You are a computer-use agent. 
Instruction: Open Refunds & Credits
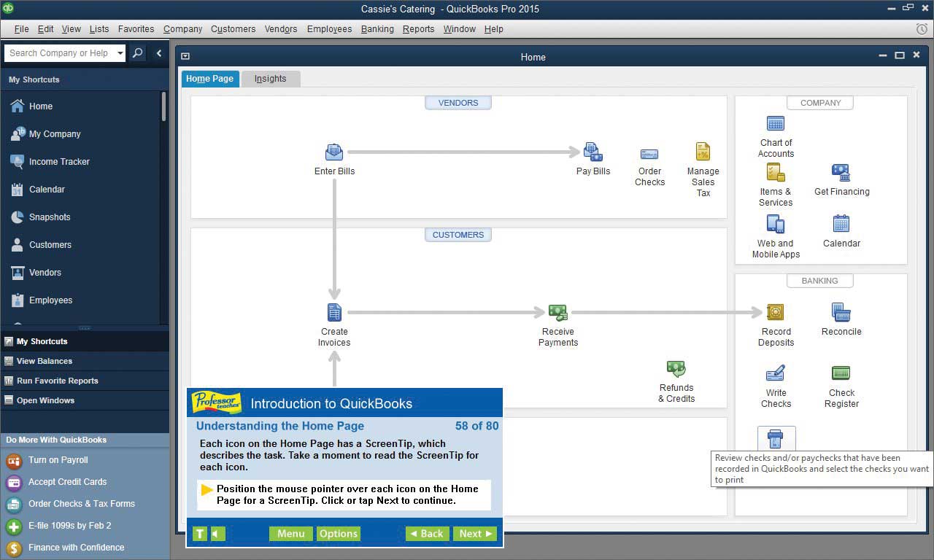click(x=676, y=369)
